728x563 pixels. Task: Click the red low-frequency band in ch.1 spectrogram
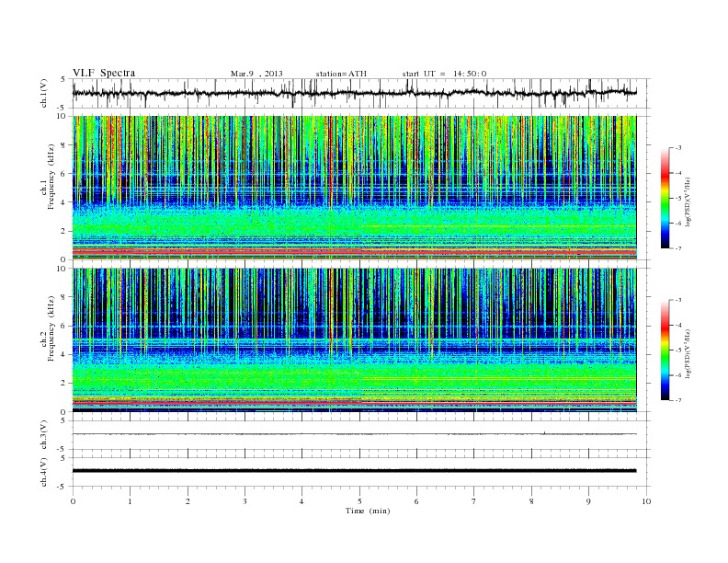pos(354,251)
